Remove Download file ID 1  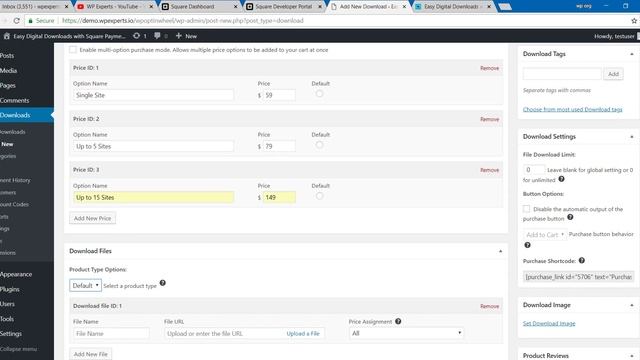[x=489, y=306]
